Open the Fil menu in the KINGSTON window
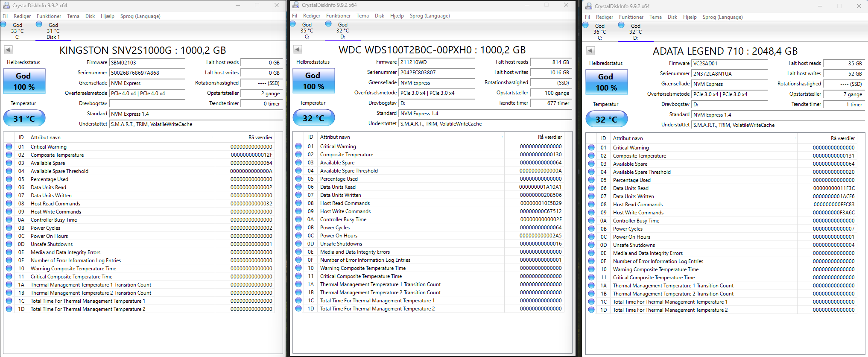Image resolution: width=868 pixels, height=357 pixels. (x=5, y=16)
